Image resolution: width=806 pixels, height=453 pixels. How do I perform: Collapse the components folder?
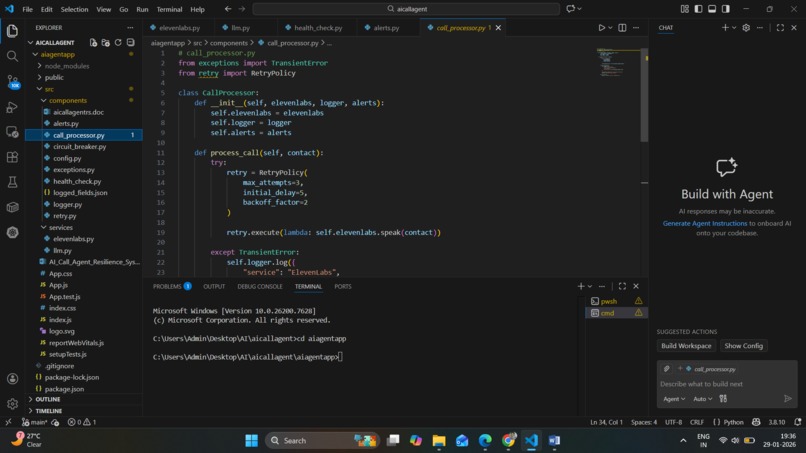[x=44, y=100]
